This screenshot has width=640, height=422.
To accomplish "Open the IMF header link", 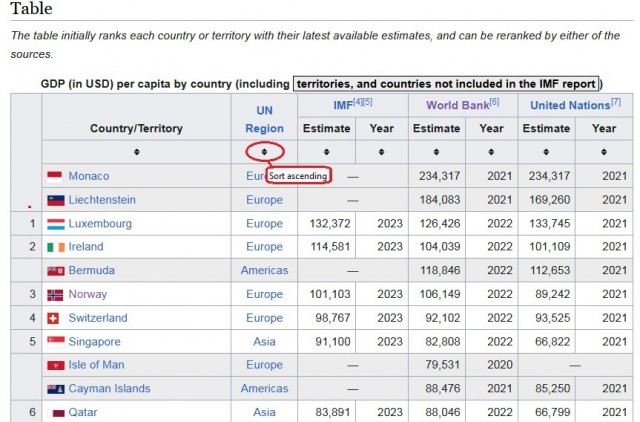I will [x=342, y=105].
